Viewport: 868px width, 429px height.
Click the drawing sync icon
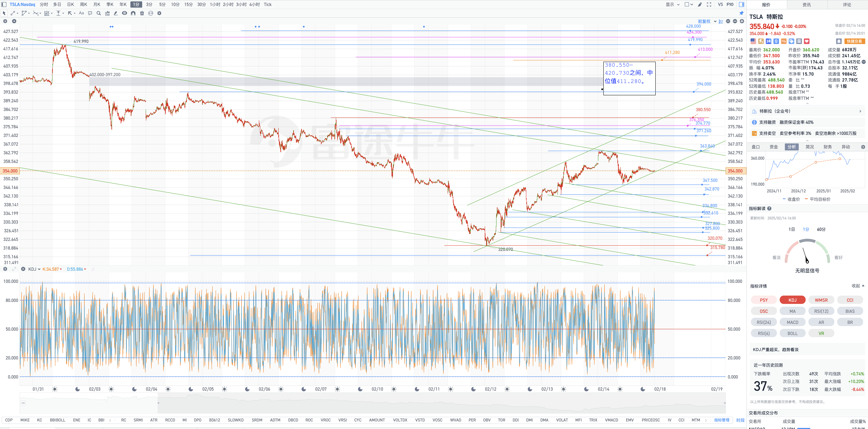click(x=151, y=13)
